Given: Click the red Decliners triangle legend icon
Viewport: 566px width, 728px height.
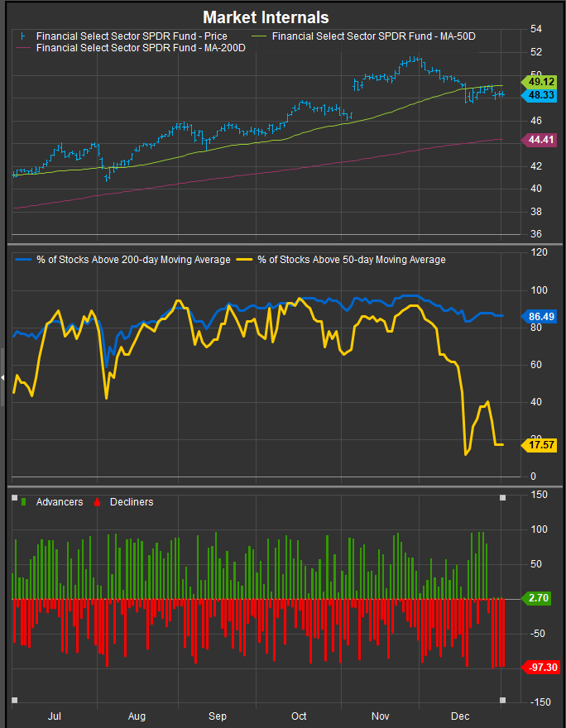Looking at the screenshot, I should [x=98, y=501].
